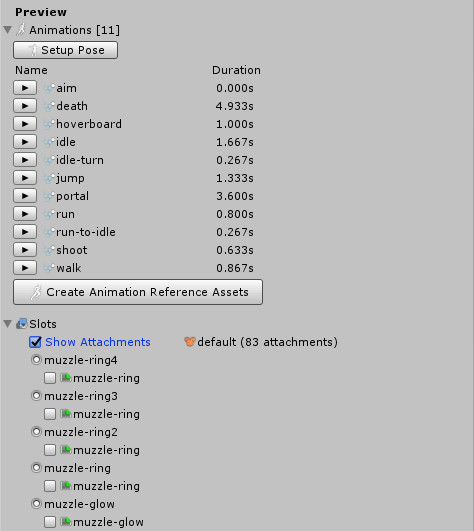Click the Slots section icon
The width and height of the screenshot is (474, 531).
22,324
